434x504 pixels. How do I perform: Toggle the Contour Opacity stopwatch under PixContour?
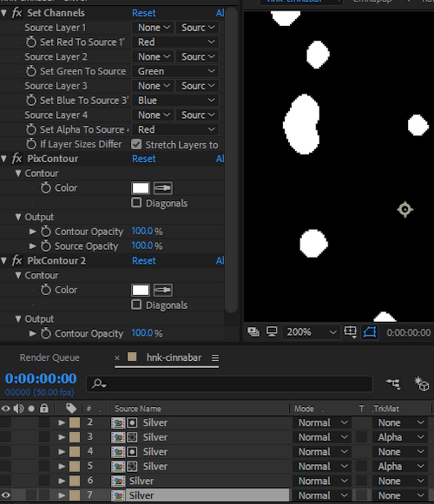coord(46,232)
